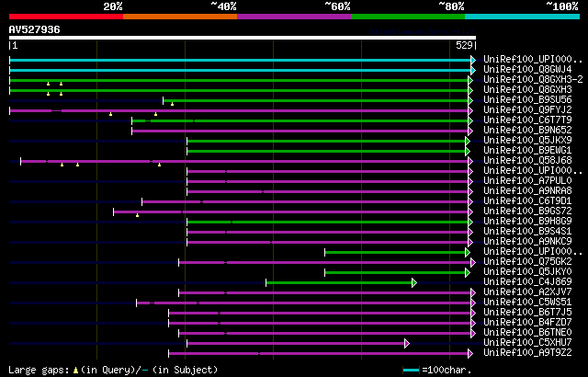Image resolution: width=588 pixels, height=377 pixels.
Task: Click the green ~80% identity color segment
Action: [x=408, y=17]
